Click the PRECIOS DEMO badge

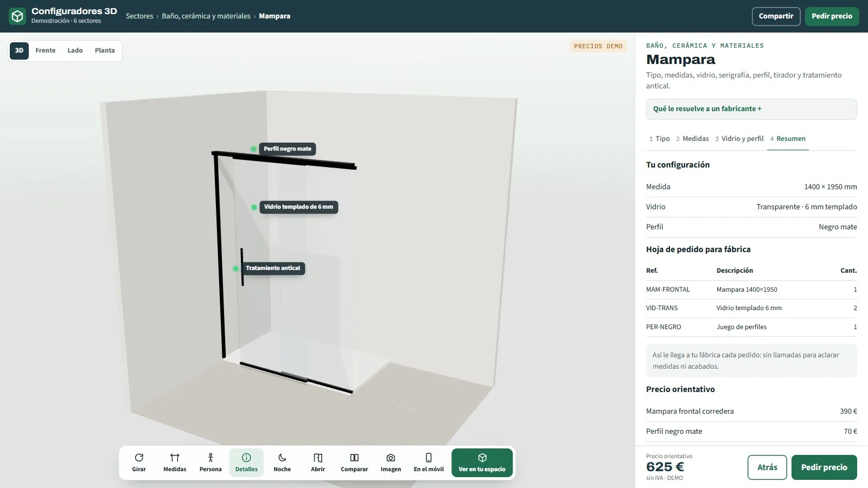pyautogui.click(x=598, y=47)
